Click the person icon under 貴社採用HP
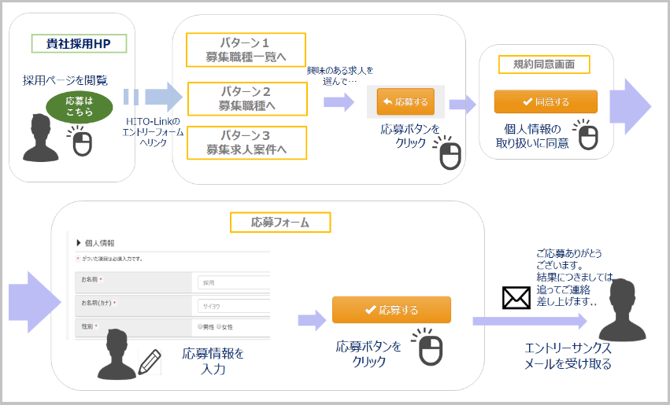The height and width of the screenshot is (405, 670). click(x=42, y=138)
